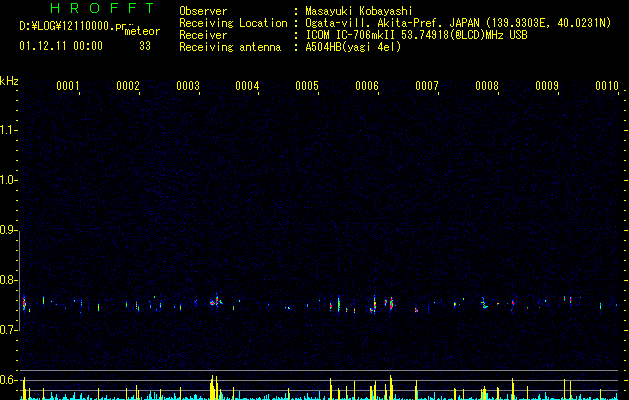
Task: Click the meteor label
Action: [x=142, y=32]
